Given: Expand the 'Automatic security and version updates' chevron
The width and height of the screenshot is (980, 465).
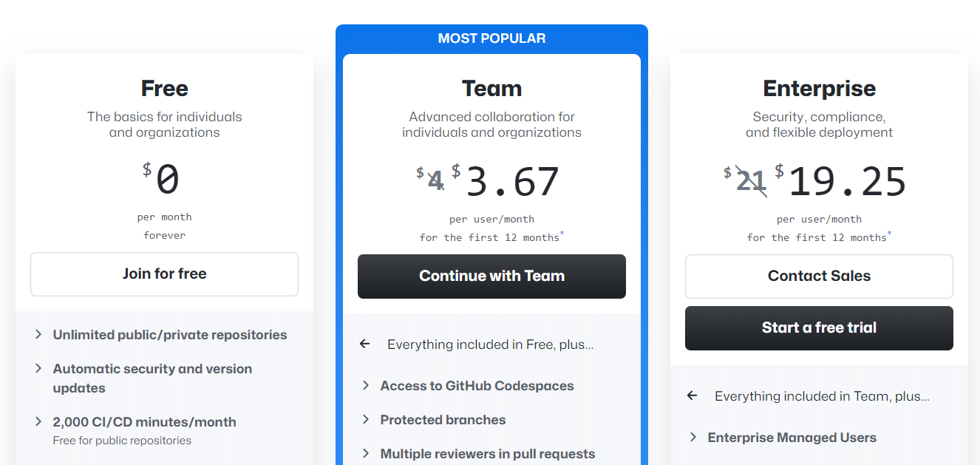Looking at the screenshot, I should click(x=38, y=369).
